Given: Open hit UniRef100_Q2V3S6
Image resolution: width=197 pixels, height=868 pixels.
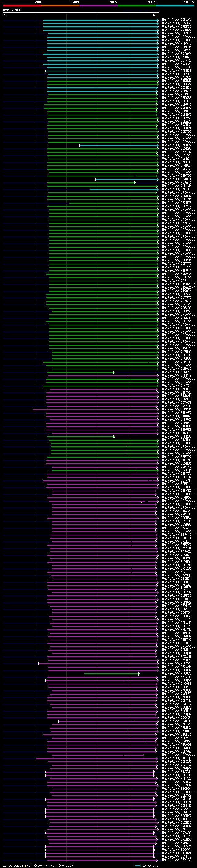Looking at the screenshot, I should pyautogui.click(x=177, y=23).
